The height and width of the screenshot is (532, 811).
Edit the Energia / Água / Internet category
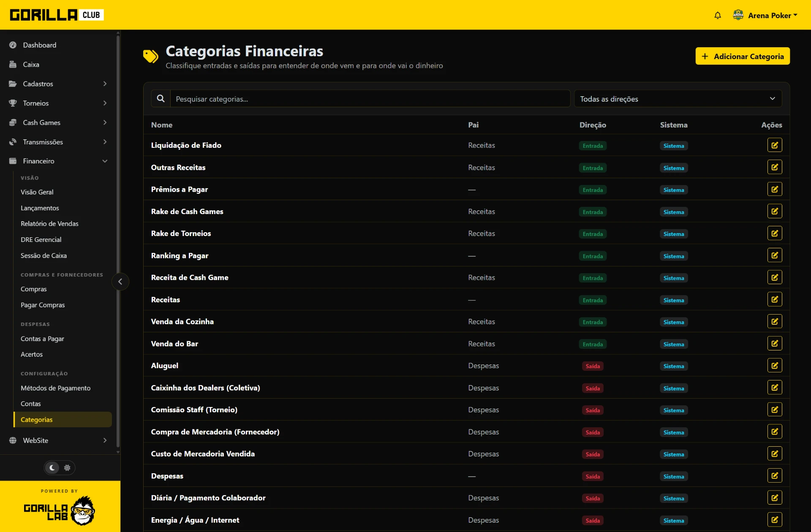point(775,520)
